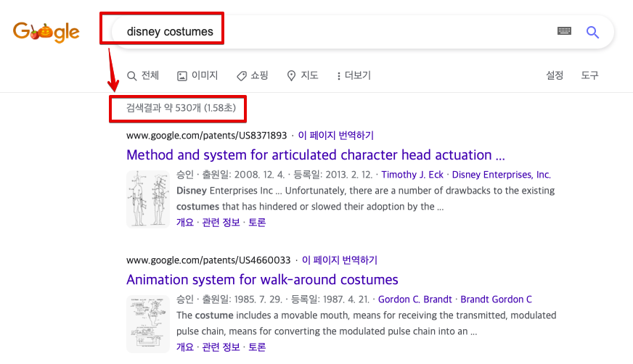633x364 pixels.
Task: Switch to the 지도 (Maps) tab
Action: coord(303,75)
